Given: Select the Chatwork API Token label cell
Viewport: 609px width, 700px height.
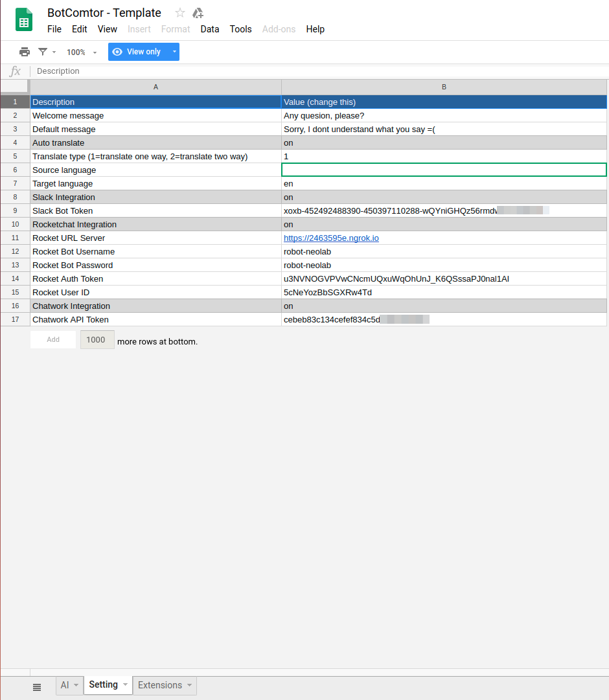Looking at the screenshot, I should (x=155, y=320).
